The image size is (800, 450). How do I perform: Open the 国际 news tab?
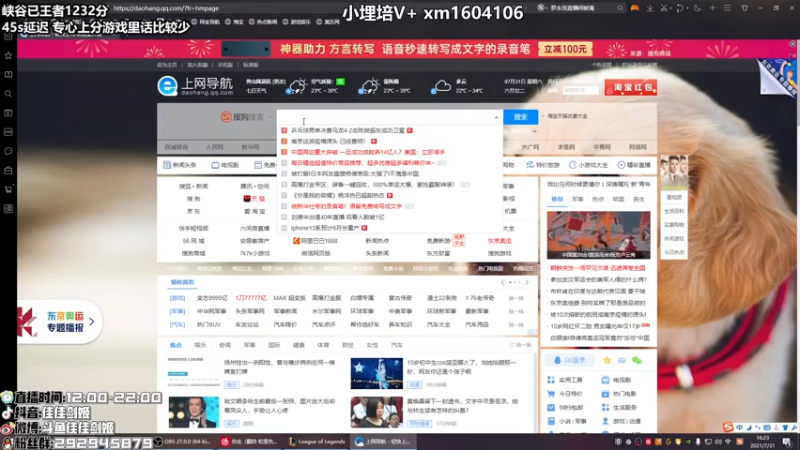click(x=274, y=345)
